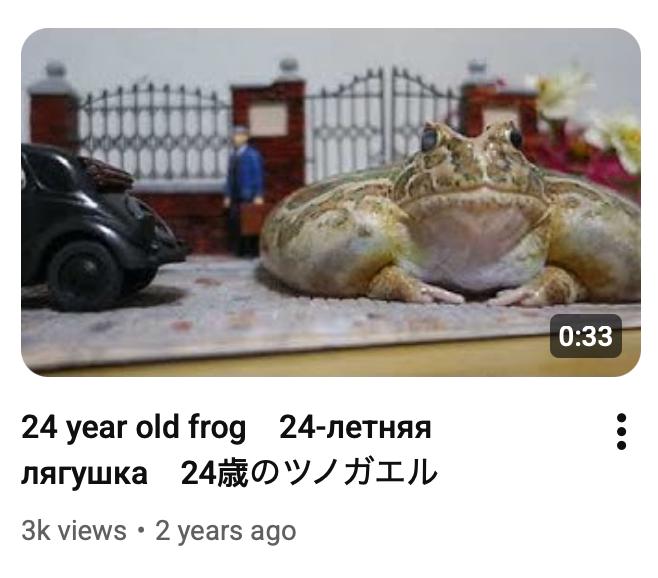The width and height of the screenshot is (658, 578).
Task: Click the "2 years ago" upload date
Action: click(x=226, y=531)
